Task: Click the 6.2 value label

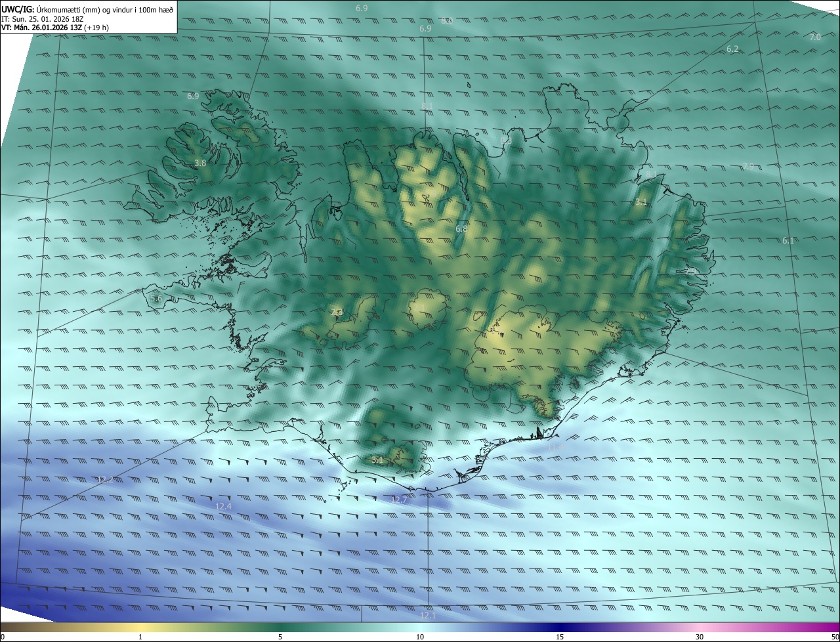Action: point(732,49)
